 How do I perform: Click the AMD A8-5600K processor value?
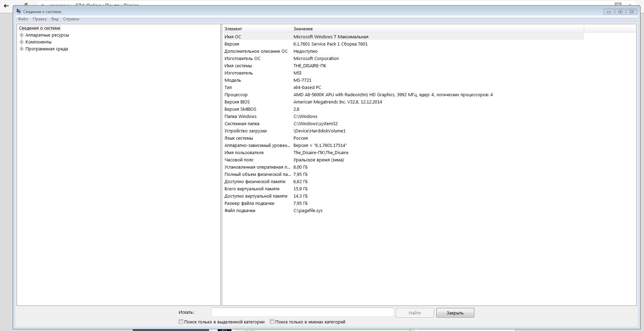coord(393,95)
